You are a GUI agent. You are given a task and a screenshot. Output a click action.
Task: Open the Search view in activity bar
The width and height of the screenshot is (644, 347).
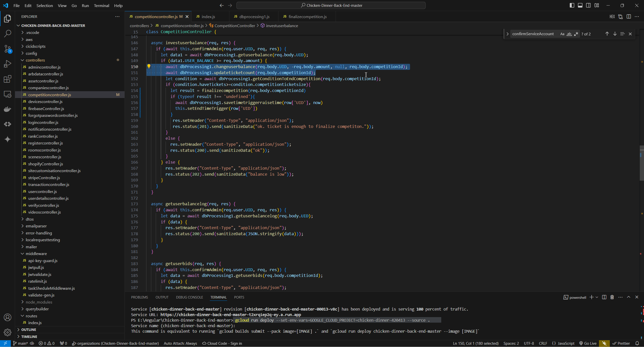point(8,33)
